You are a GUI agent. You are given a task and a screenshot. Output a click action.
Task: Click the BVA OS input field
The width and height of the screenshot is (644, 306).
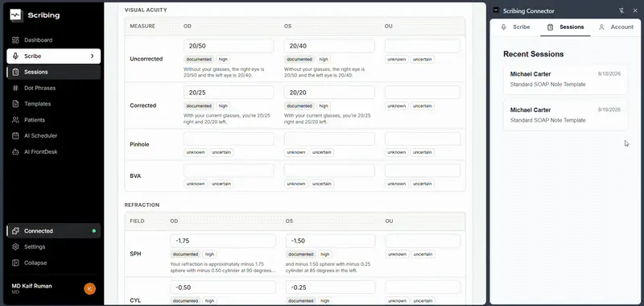(329, 171)
